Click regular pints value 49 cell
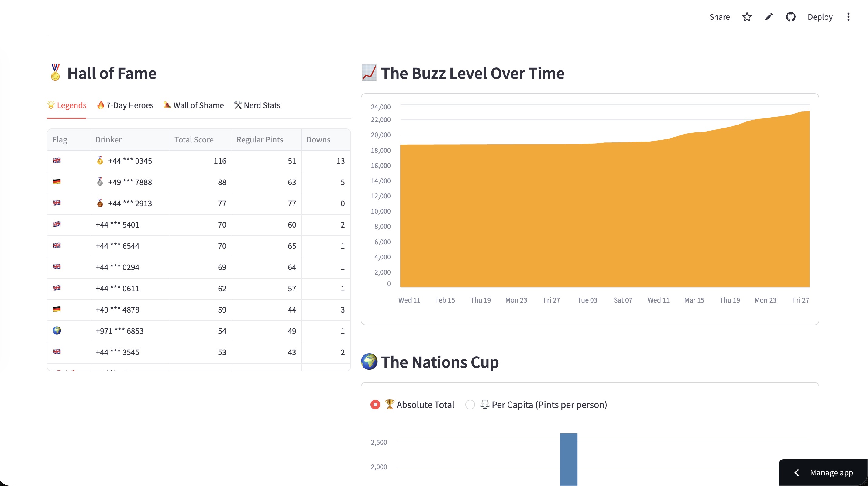The width and height of the screenshot is (868, 486). 267,331
